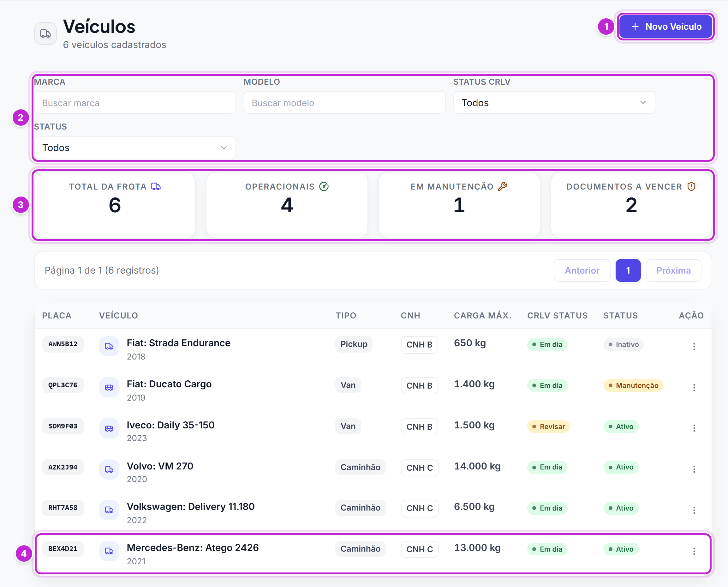Click CNH B badge in Iveco row
The image size is (728, 587).
(x=419, y=427)
